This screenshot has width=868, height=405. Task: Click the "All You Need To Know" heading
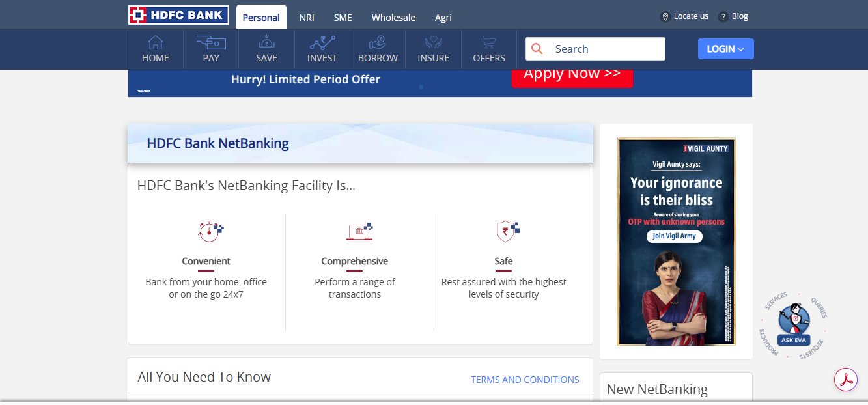tap(204, 377)
